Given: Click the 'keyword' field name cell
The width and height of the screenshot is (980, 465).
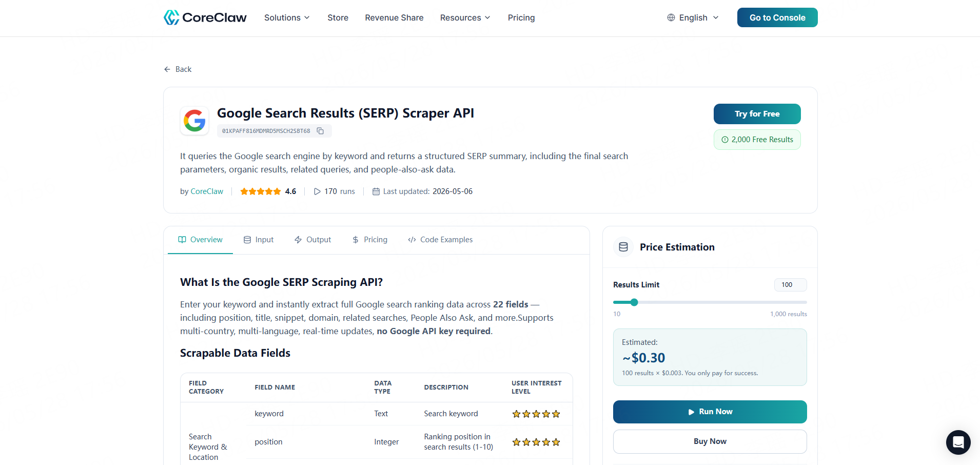Looking at the screenshot, I should coord(269,414).
